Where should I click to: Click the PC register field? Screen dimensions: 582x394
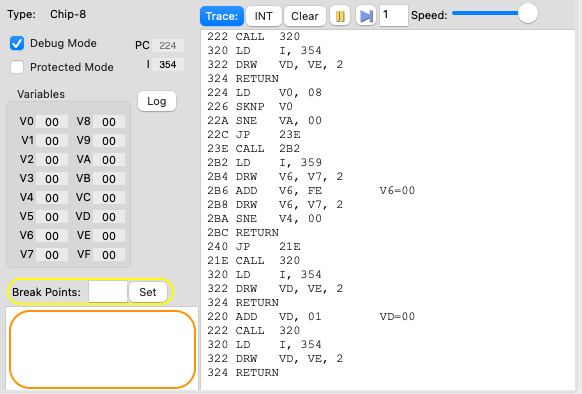click(x=168, y=45)
